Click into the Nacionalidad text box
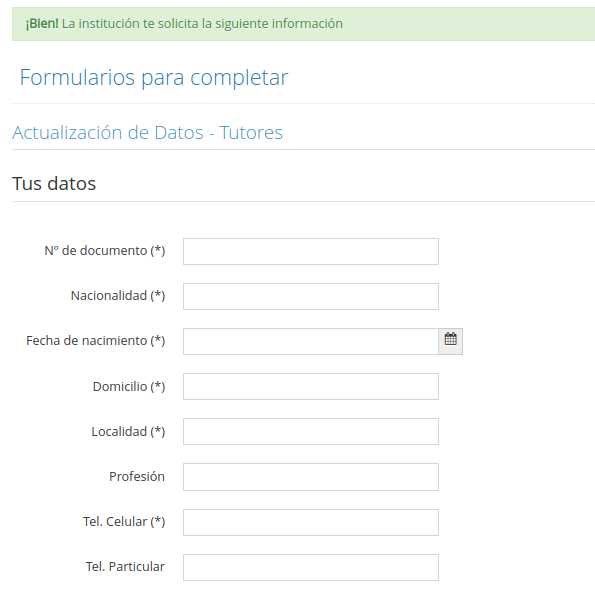The height and width of the screenshot is (598, 595). point(311,296)
